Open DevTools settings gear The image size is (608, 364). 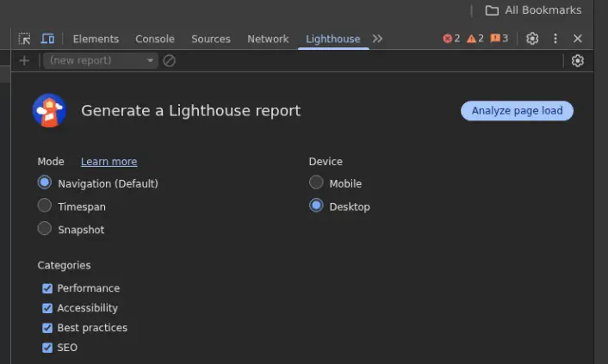[x=532, y=39]
